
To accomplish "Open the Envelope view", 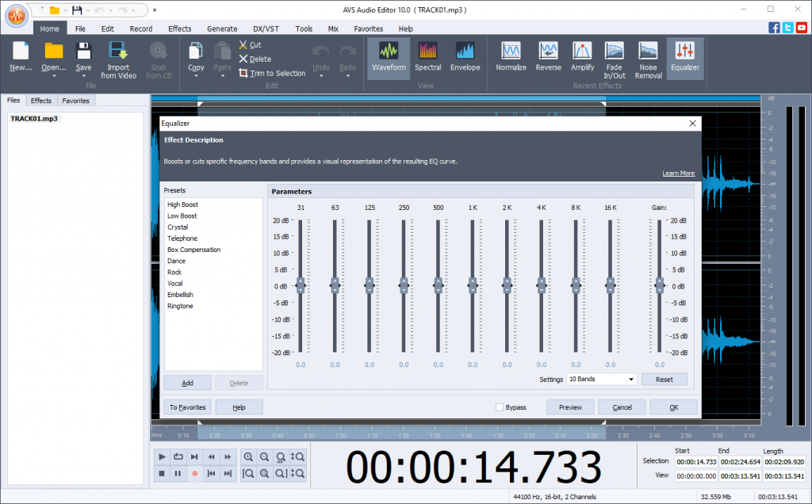I will [465, 58].
